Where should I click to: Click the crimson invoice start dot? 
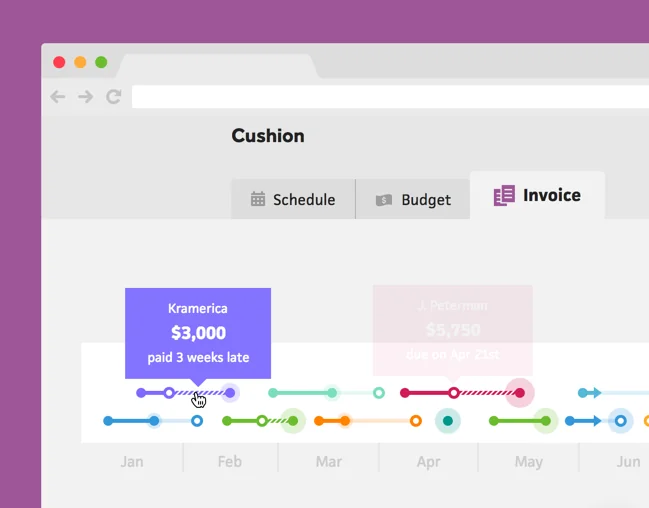[405, 393]
